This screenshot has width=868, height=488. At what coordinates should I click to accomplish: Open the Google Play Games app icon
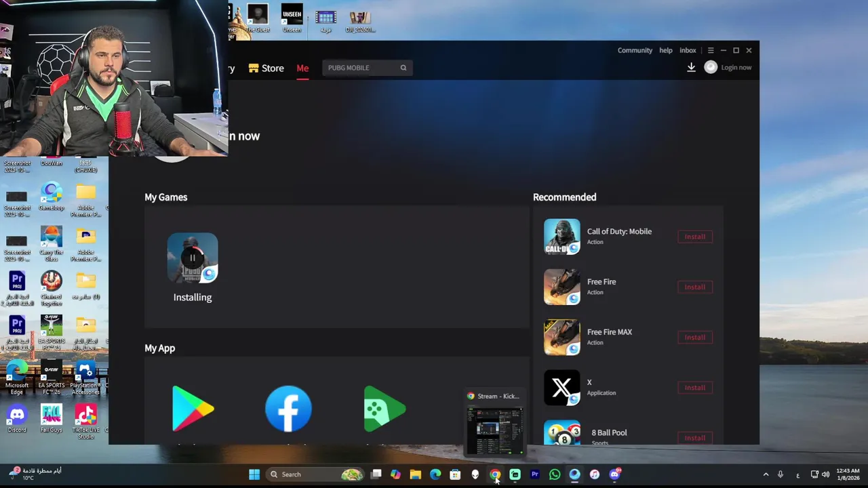[x=384, y=409]
